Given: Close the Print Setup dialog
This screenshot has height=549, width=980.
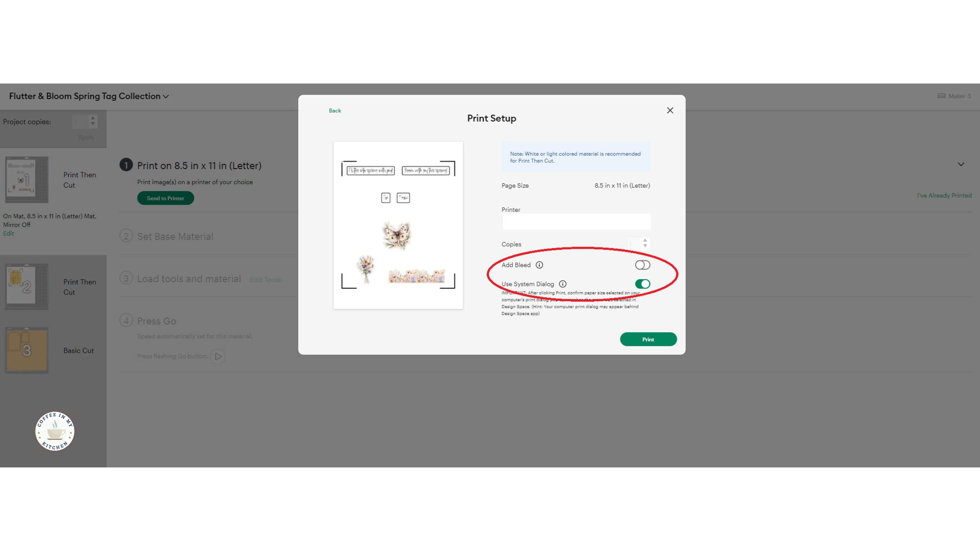Looking at the screenshot, I should tap(670, 111).
